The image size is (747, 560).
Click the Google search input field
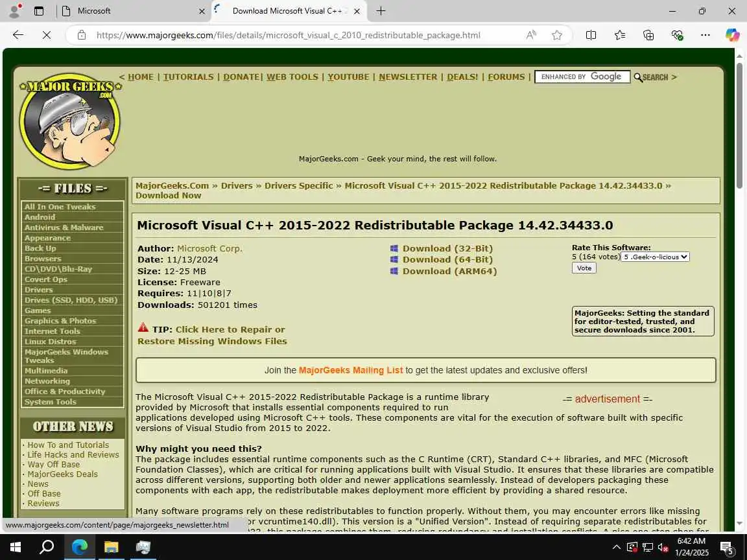click(x=582, y=76)
